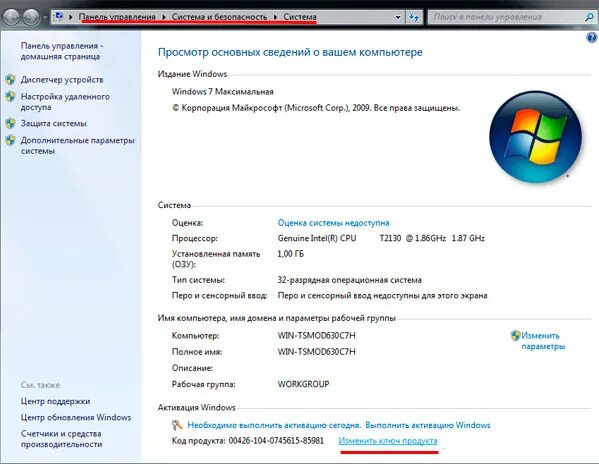Viewport: 599px width, 464px height.
Task: Select the 'Компьютер:' value WIN-TSMOD630C7H
Action: click(x=316, y=335)
